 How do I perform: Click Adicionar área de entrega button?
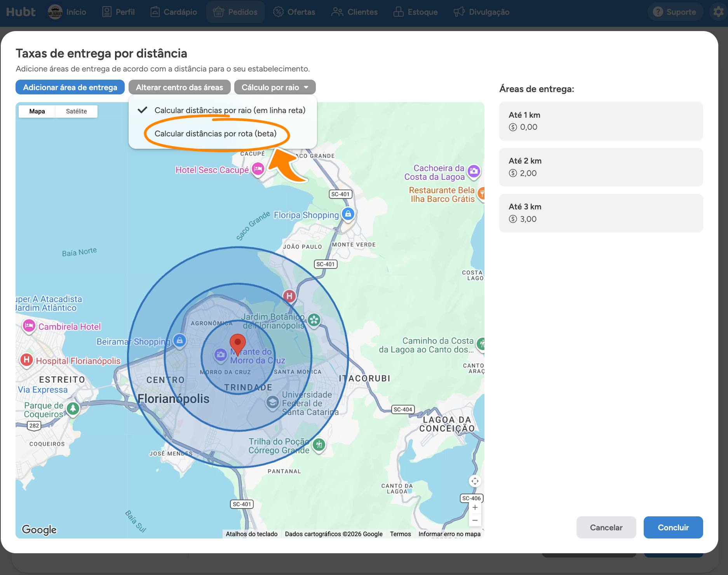point(70,87)
